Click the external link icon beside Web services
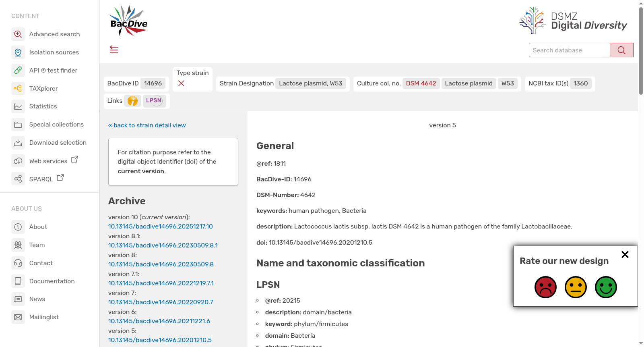The height and width of the screenshot is (347, 644). click(74, 160)
